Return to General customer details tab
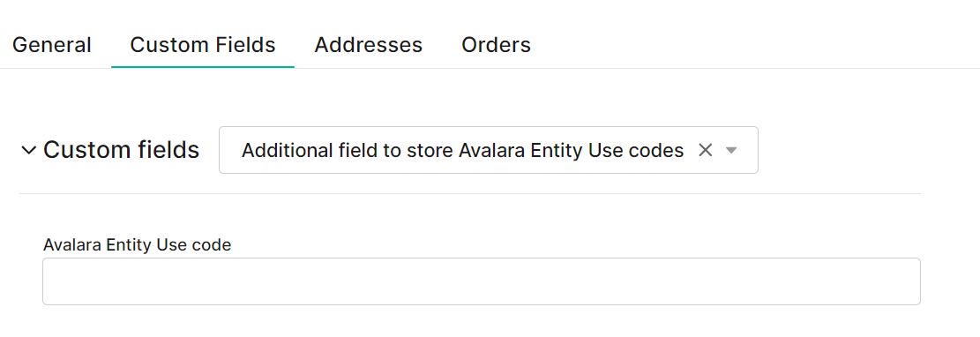 point(52,45)
